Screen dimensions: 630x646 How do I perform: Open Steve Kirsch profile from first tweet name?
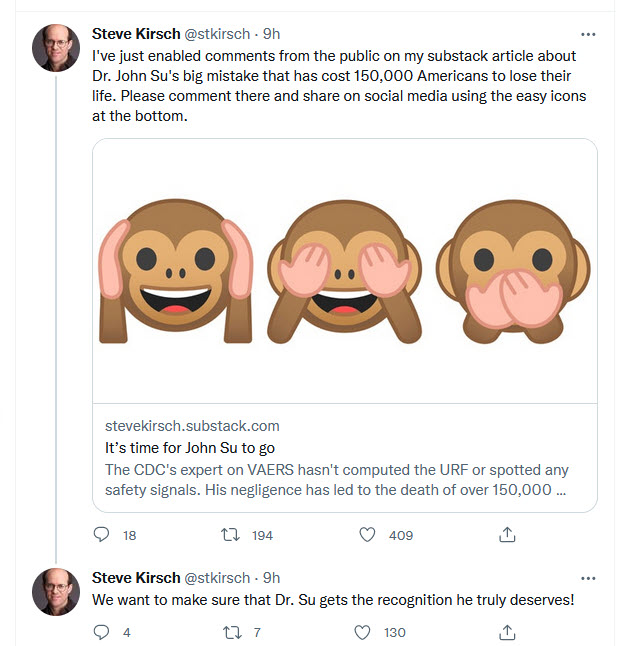pyautogui.click(x=136, y=34)
